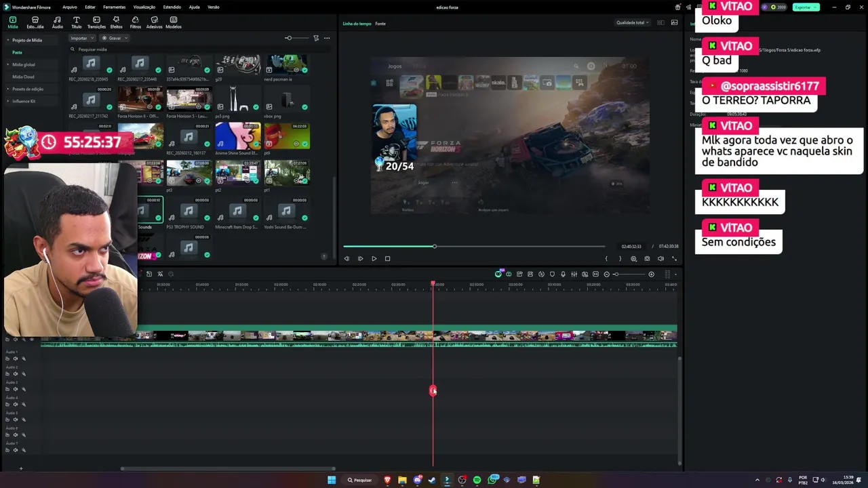Image resolution: width=868 pixels, height=488 pixels.
Task: Click the preview progress seek bar
Action: click(473, 246)
